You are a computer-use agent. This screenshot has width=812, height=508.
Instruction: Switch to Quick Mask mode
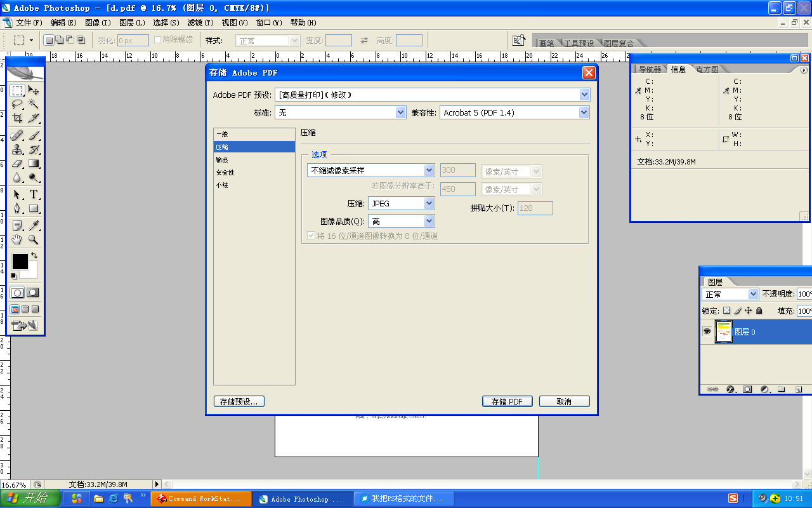(x=33, y=293)
